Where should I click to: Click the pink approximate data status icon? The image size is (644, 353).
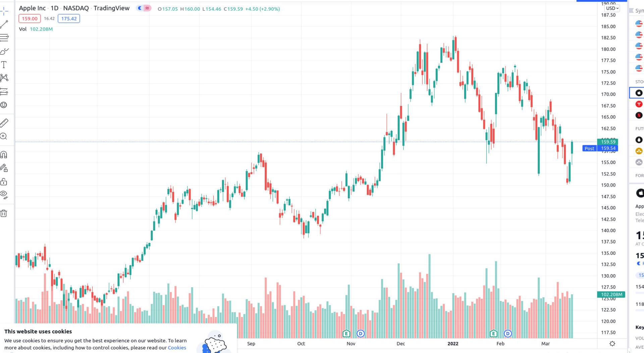[x=147, y=8]
